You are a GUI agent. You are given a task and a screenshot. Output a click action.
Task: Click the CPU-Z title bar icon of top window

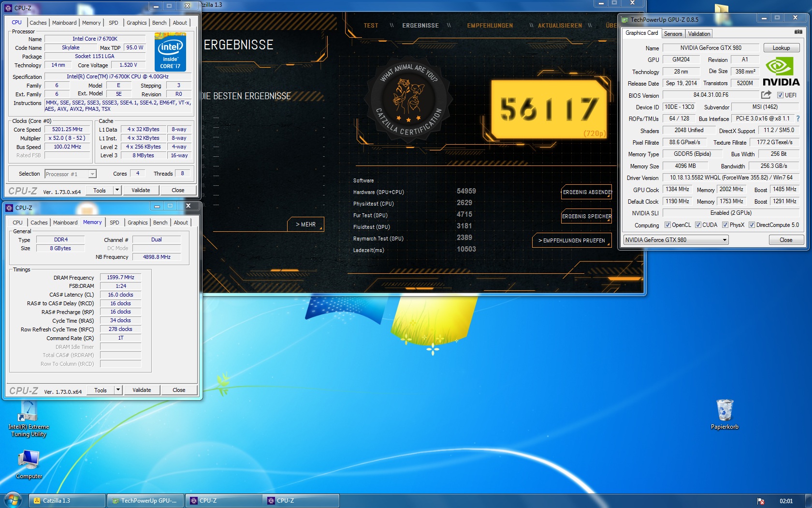pyautogui.click(x=8, y=8)
